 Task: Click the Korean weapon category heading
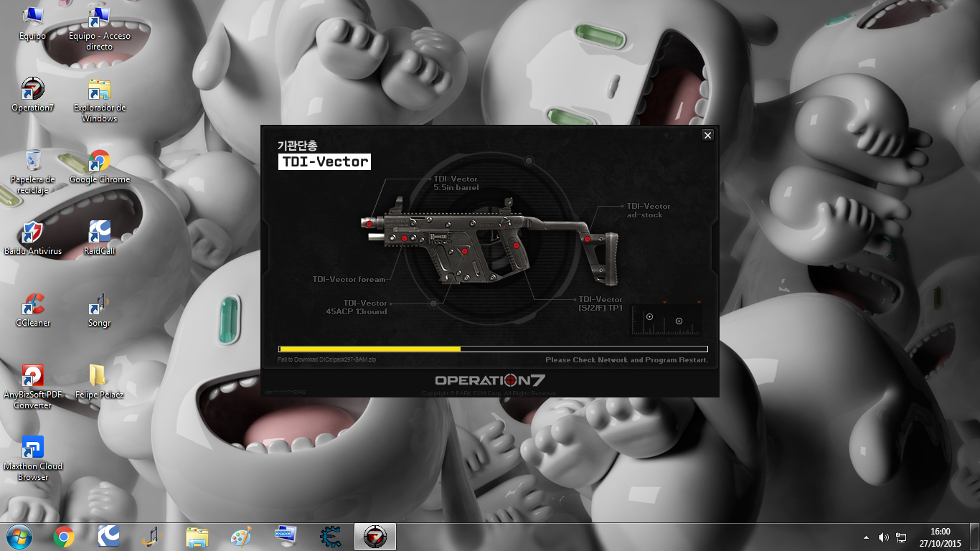298,145
